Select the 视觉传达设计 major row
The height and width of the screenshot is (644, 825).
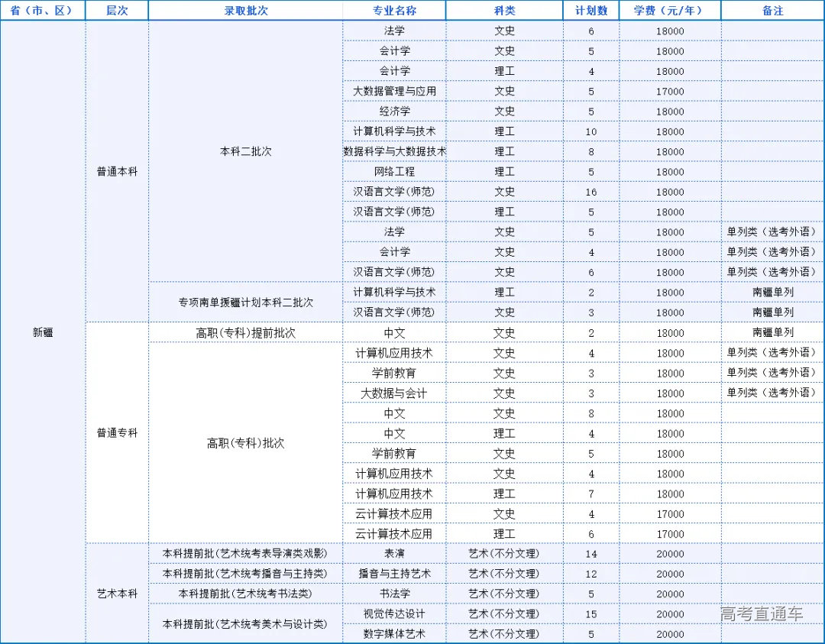click(394, 613)
